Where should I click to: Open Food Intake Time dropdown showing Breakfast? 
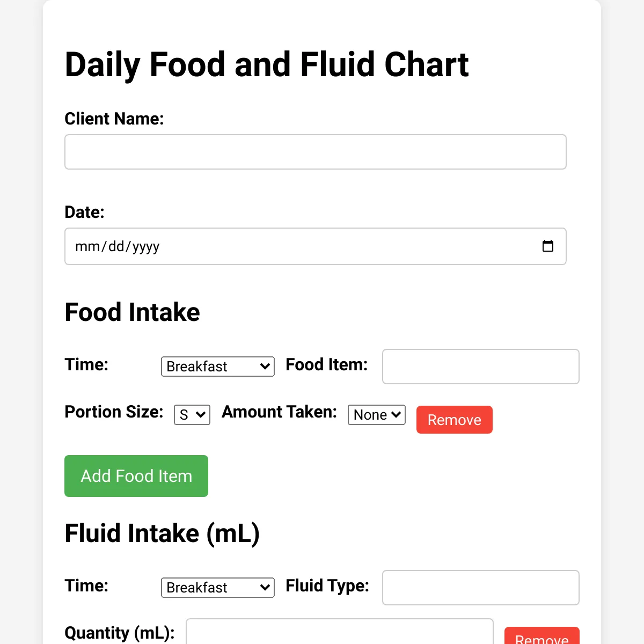coord(218,367)
